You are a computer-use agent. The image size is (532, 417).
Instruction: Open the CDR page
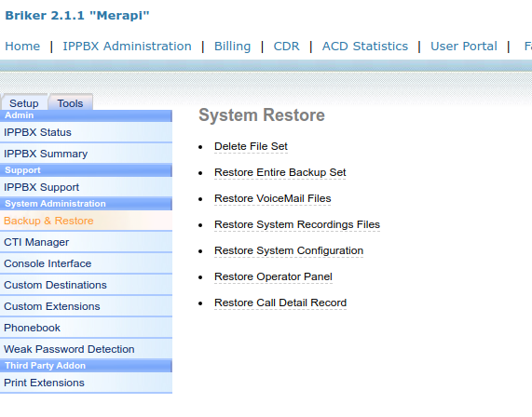[286, 47]
